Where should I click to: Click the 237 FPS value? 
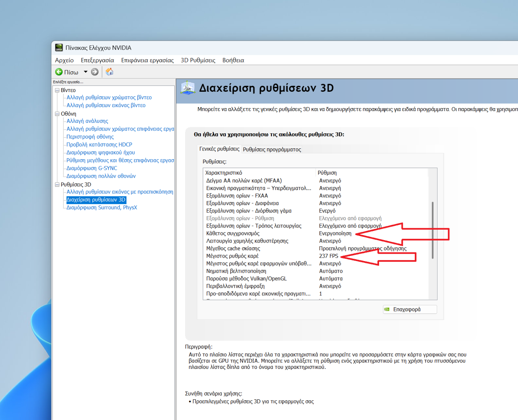(329, 256)
